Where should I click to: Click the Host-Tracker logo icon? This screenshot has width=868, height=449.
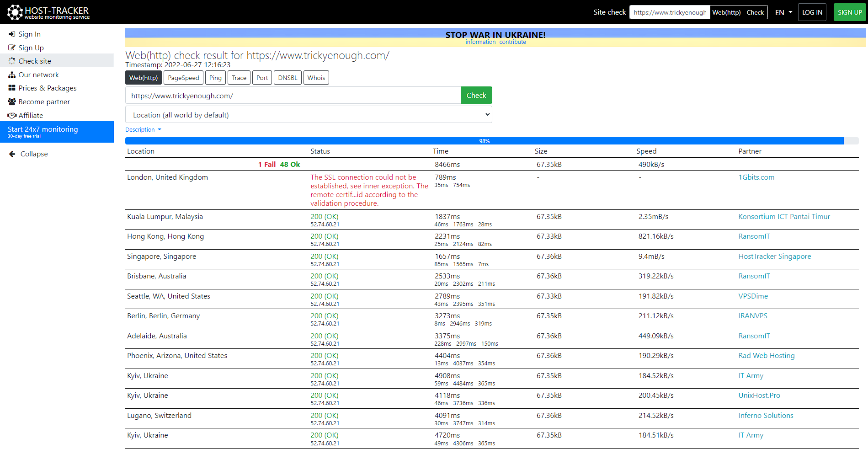[x=15, y=12]
